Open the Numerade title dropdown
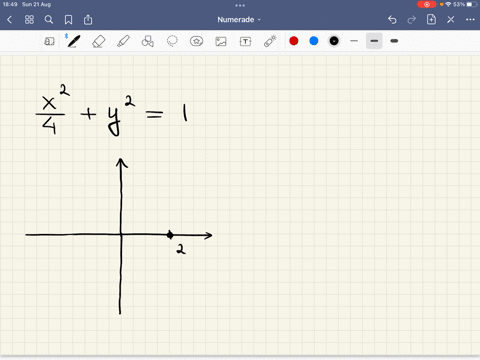Screen dimensions: 480x360 click(x=239, y=20)
